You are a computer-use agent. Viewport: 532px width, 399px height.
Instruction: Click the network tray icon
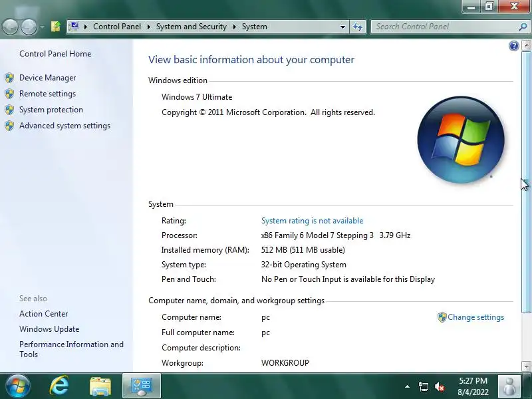(x=423, y=386)
